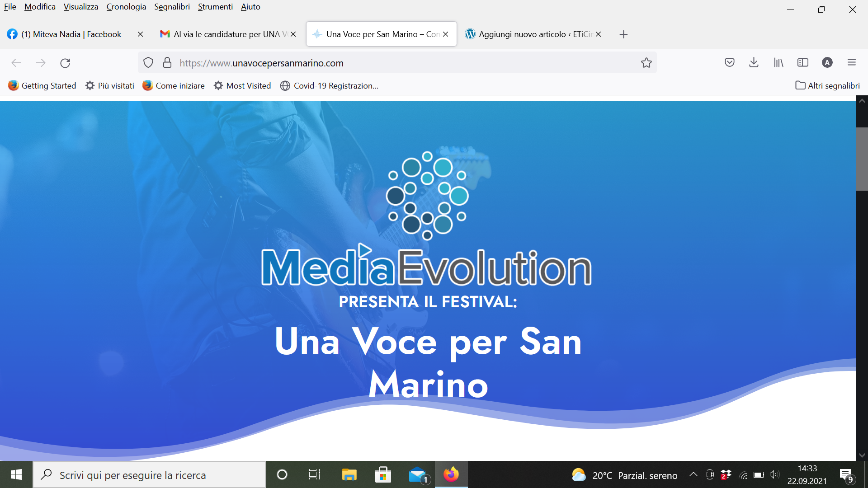The height and width of the screenshot is (488, 868).
Task: Go forward to the next page
Action: point(41,63)
